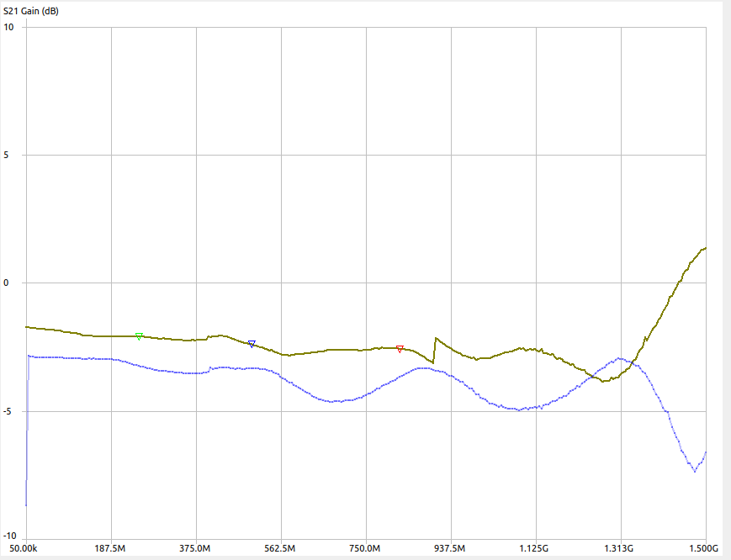Click the 750.0M frequency label
The width and height of the screenshot is (731, 560).
[x=366, y=548]
